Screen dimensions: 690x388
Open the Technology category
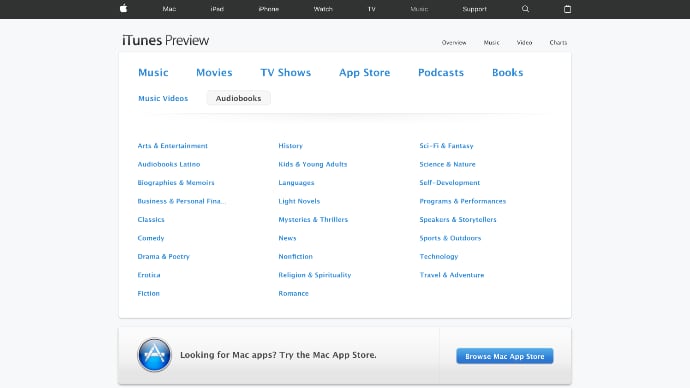point(439,256)
